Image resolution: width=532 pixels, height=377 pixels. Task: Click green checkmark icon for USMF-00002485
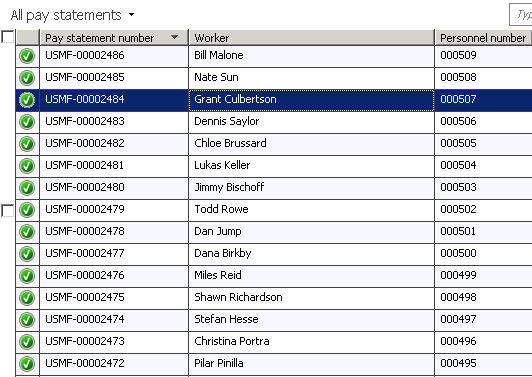click(27, 78)
